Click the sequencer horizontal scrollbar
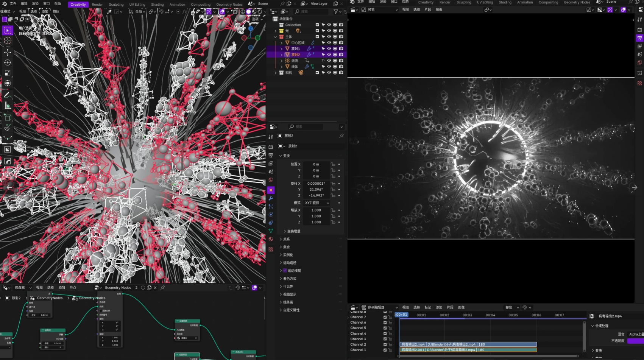 pos(488,356)
